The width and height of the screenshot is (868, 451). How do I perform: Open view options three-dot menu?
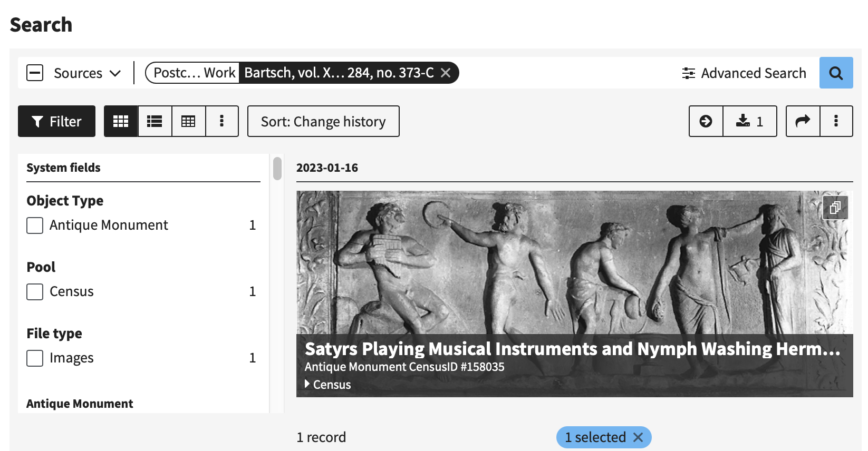tap(221, 121)
